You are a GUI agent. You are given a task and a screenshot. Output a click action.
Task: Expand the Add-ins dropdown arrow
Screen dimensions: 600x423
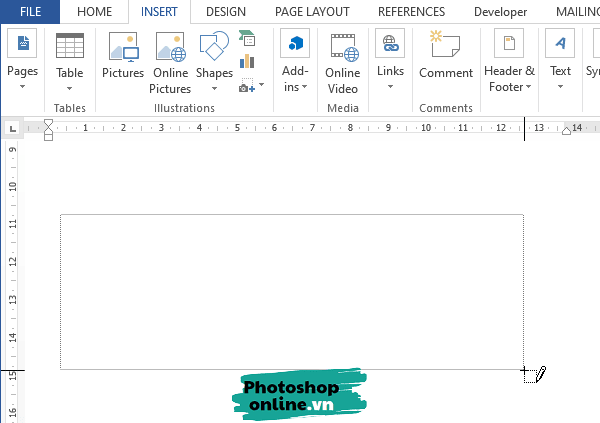305,87
